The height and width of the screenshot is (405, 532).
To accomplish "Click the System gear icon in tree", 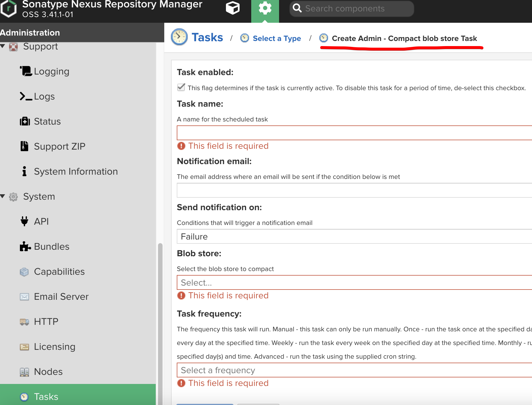I will tap(13, 197).
